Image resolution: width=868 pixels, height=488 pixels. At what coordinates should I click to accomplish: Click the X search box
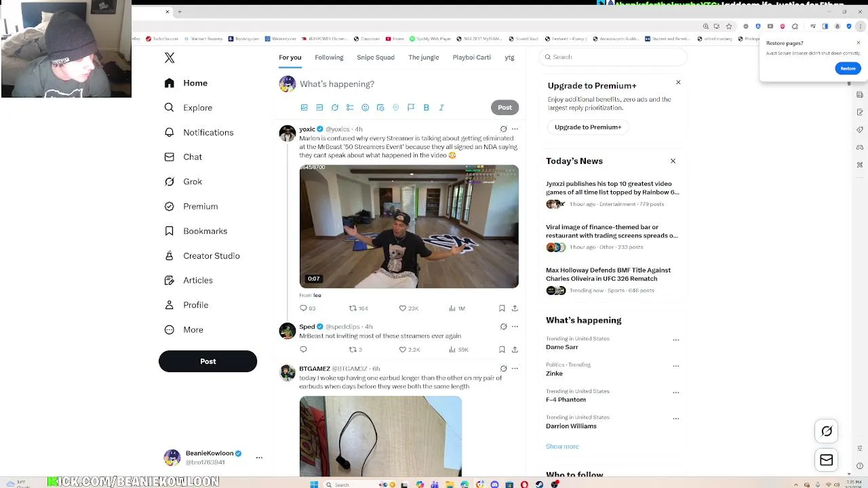click(614, 57)
